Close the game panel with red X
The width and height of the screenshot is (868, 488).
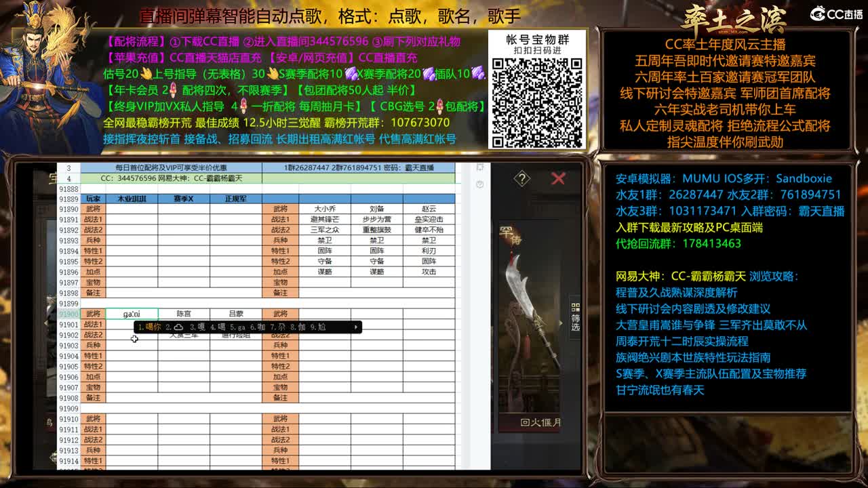coord(558,178)
